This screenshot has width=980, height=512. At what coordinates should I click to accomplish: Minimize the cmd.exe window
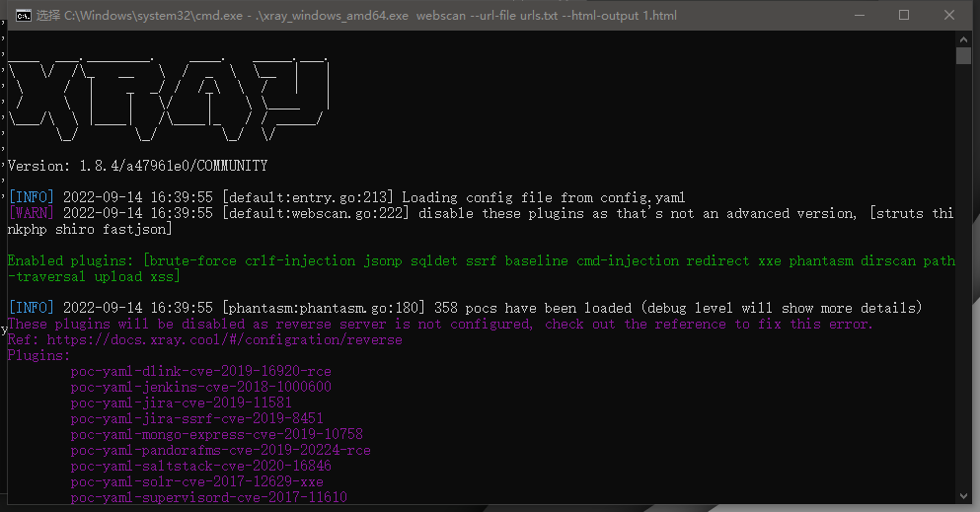(x=860, y=15)
